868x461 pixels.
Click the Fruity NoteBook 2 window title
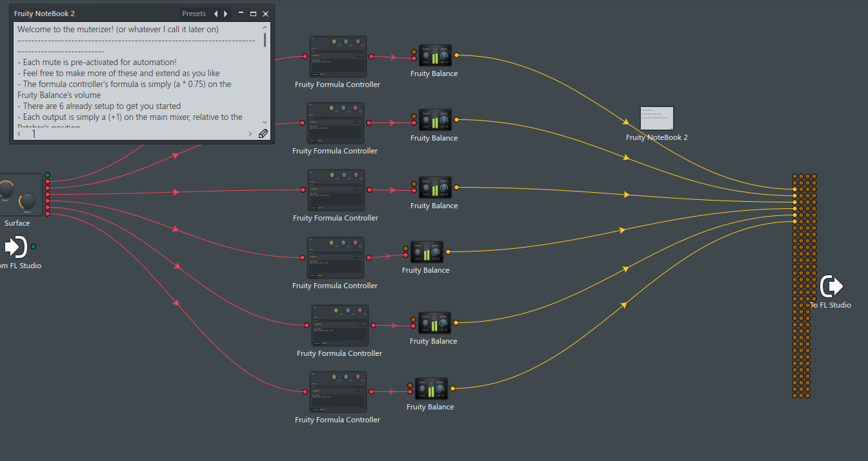45,14
